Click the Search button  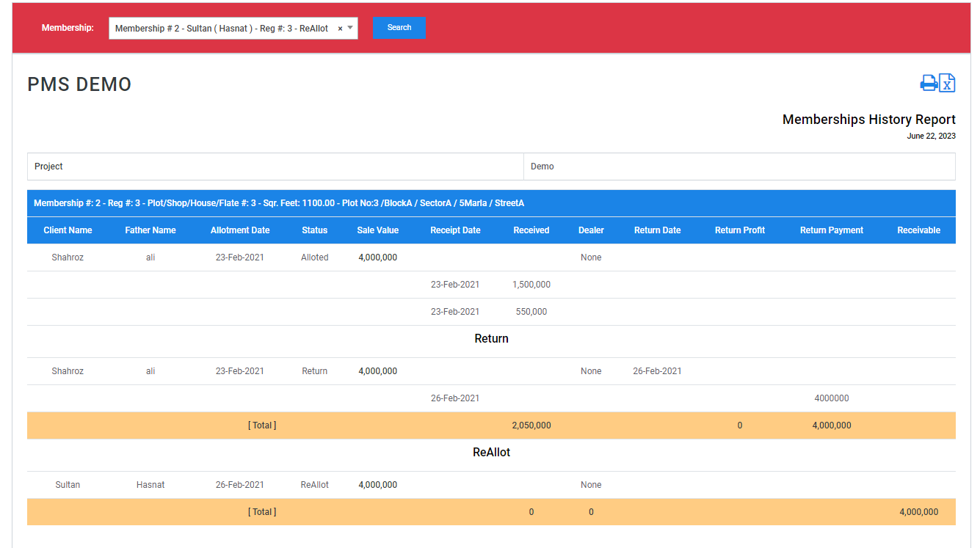point(399,28)
